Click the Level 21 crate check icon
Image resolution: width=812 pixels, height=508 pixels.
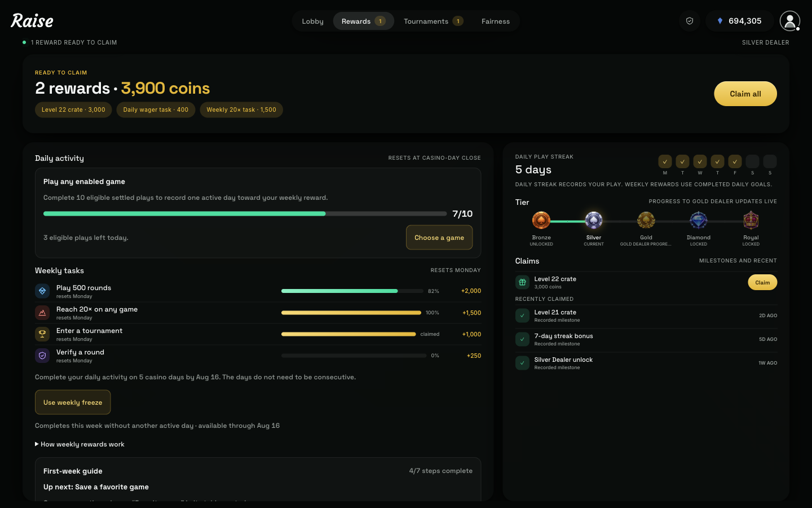pos(522,316)
